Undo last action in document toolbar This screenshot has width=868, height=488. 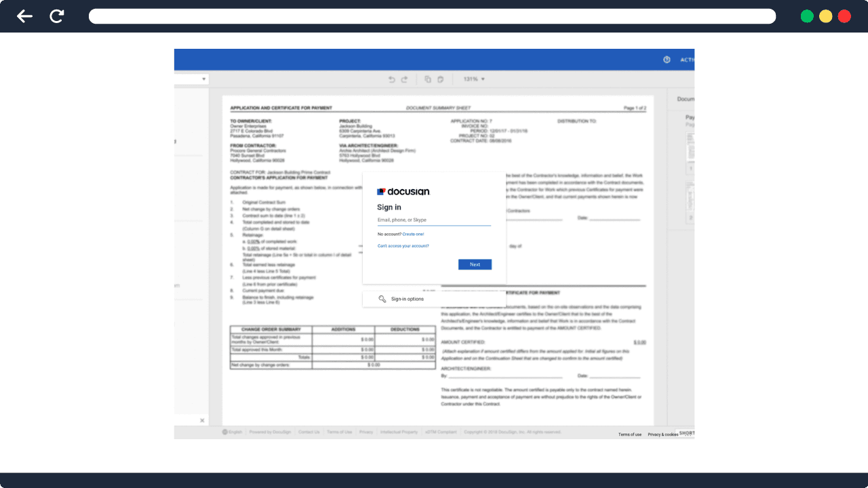[391, 79]
